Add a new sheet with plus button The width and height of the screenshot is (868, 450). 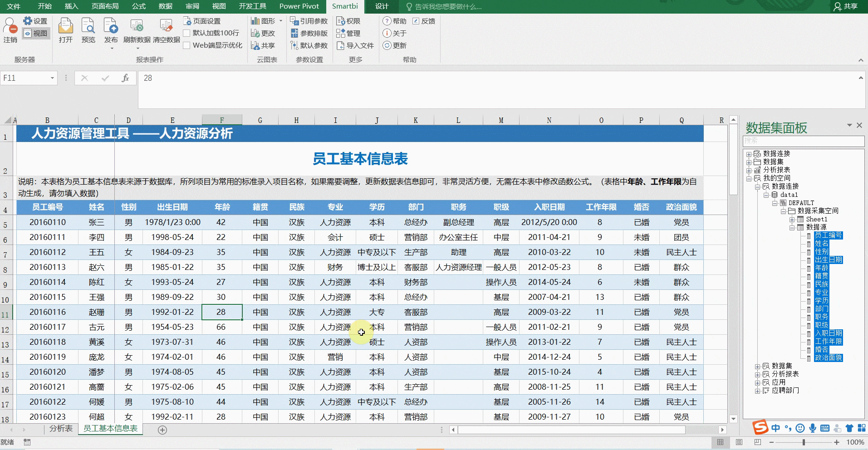[x=162, y=430]
